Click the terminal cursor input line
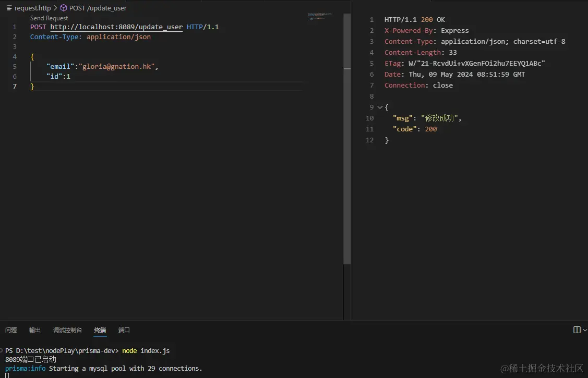 point(7,375)
